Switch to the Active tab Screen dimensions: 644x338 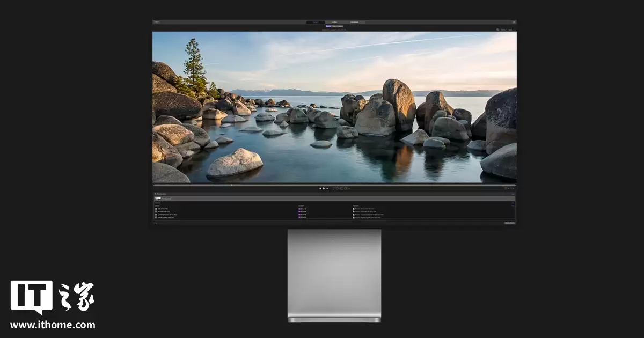coord(334,21)
